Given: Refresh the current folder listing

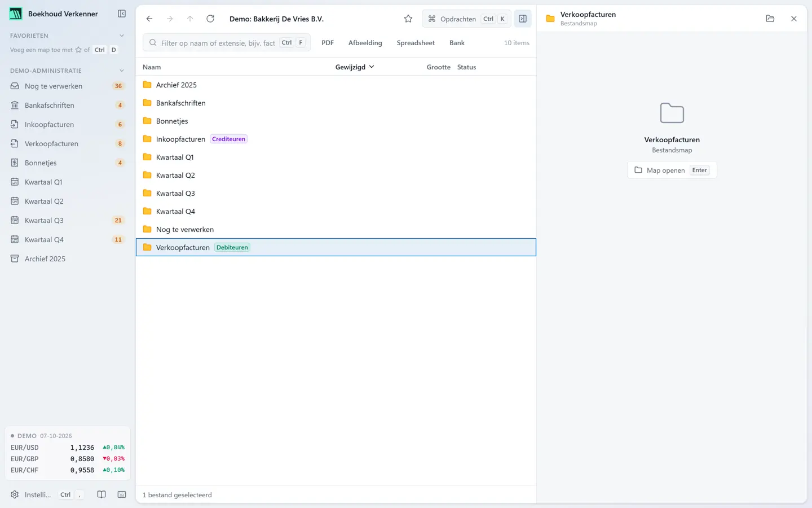Looking at the screenshot, I should [x=210, y=19].
